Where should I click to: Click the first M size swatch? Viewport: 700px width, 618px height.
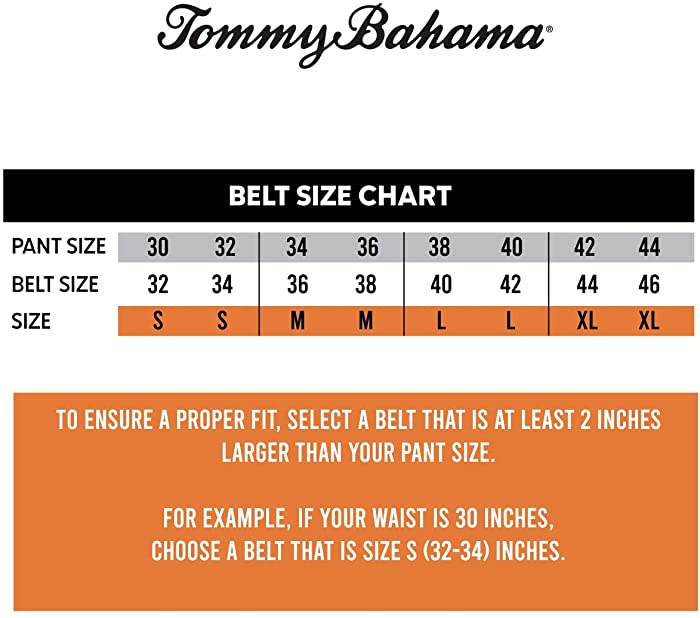(x=298, y=321)
